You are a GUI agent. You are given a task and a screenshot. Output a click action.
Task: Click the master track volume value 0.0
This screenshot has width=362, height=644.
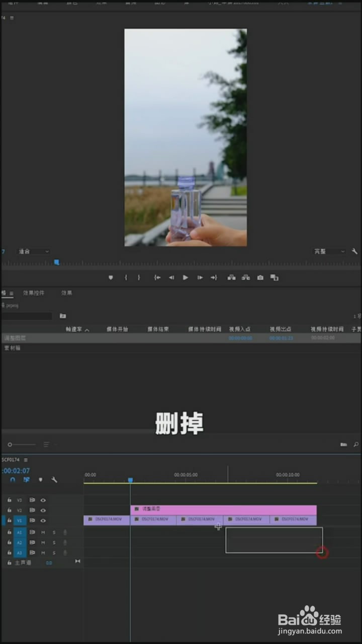49,562
